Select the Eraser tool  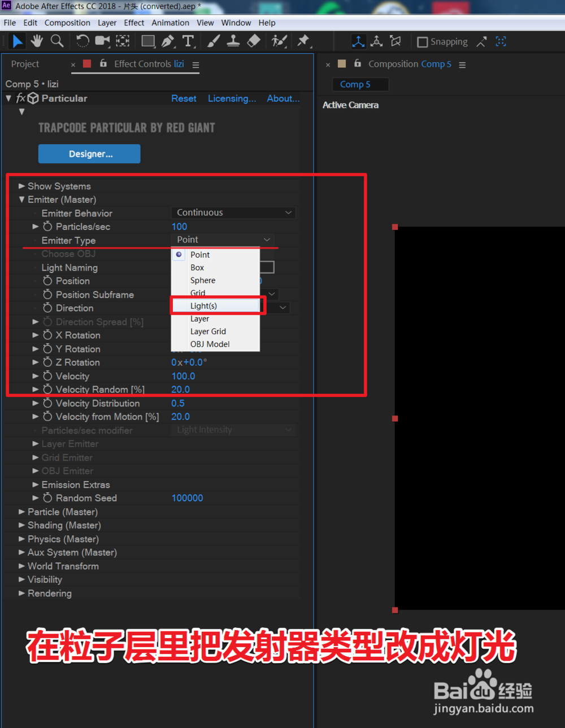[x=254, y=41]
